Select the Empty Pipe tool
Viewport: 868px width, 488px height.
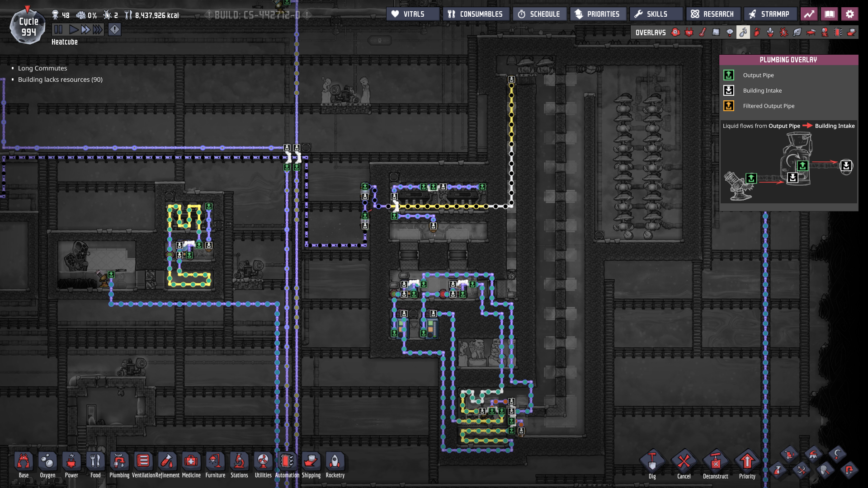tap(849, 470)
